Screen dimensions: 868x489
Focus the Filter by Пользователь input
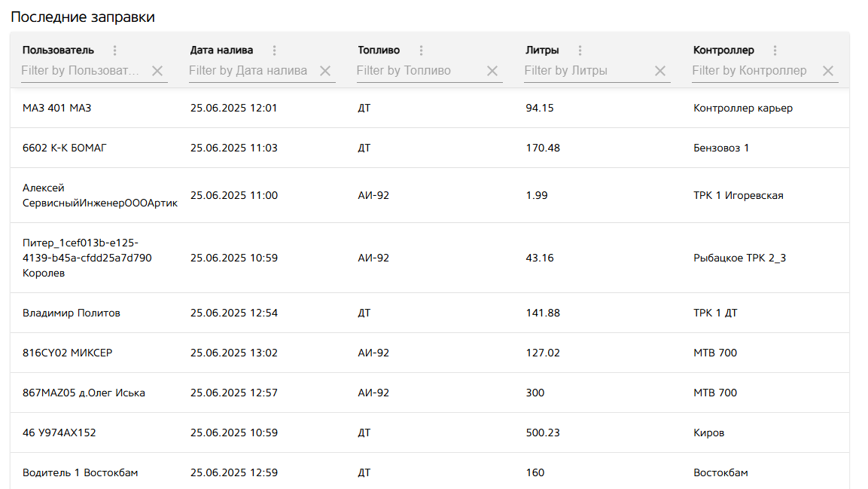81,71
